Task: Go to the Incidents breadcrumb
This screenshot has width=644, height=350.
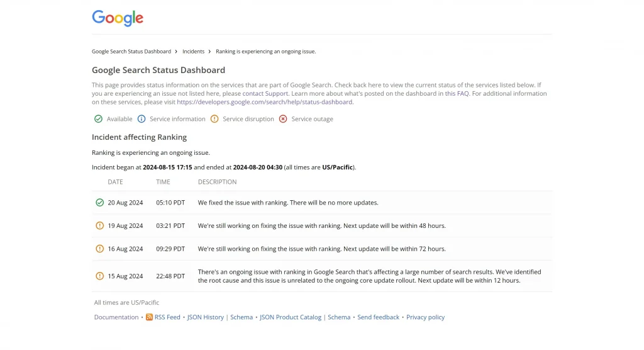Action: [x=194, y=52]
